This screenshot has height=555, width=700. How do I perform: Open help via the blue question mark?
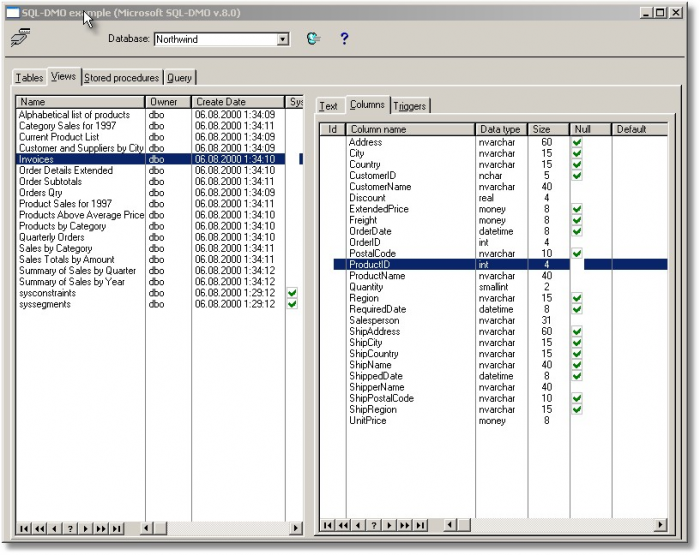[344, 38]
